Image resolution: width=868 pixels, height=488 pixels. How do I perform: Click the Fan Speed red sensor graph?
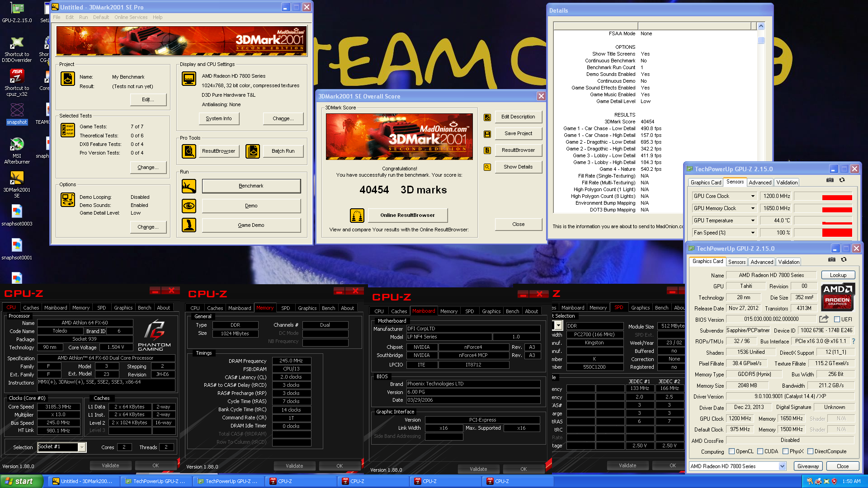point(823,233)
